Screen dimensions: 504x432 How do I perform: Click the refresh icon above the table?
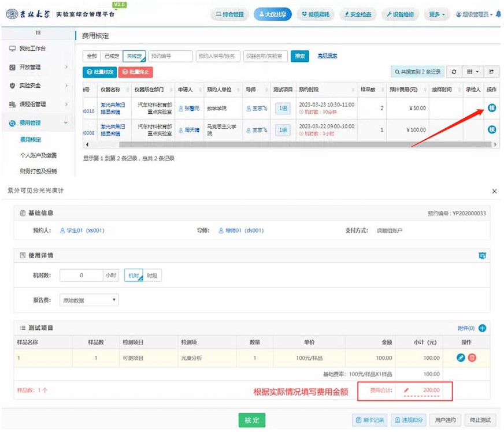[x=454, y=72]
